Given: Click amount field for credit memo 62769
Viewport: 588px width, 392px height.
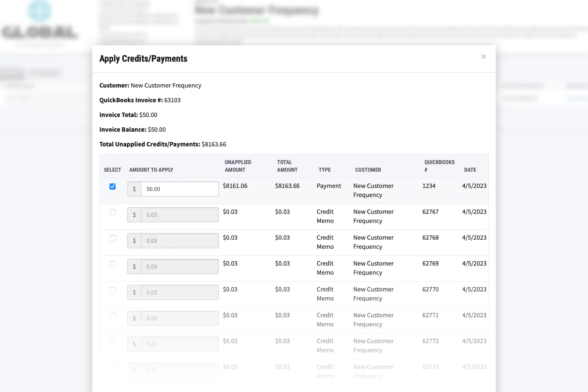Looking at the screenshot, I should coord(180,266).
